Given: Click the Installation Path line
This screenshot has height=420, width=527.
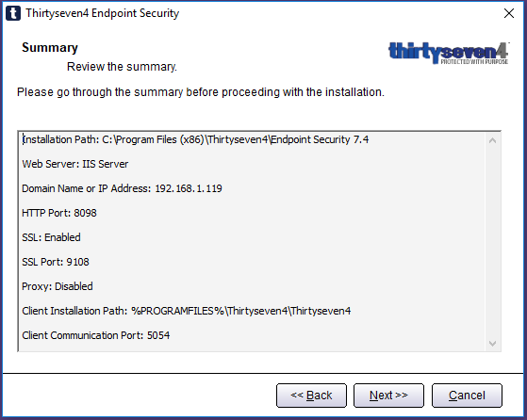Looking at the screenshot, I should pyautogui.click(x=195, y=139).
